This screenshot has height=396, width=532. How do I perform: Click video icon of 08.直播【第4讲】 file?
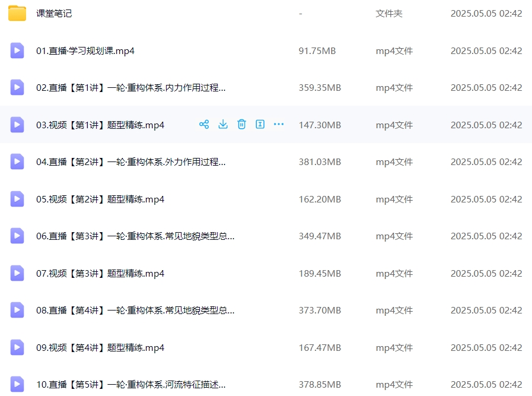17,310
